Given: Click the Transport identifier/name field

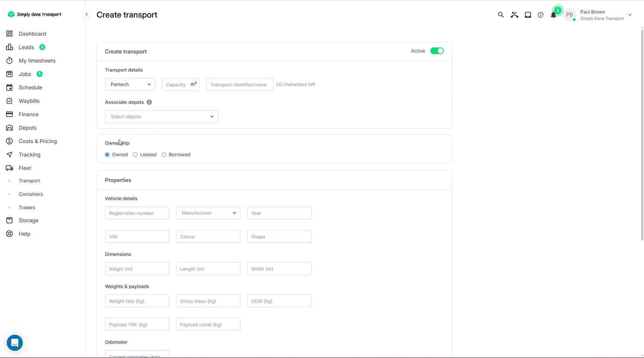Looking at the screenshot, I should [240, 84].
